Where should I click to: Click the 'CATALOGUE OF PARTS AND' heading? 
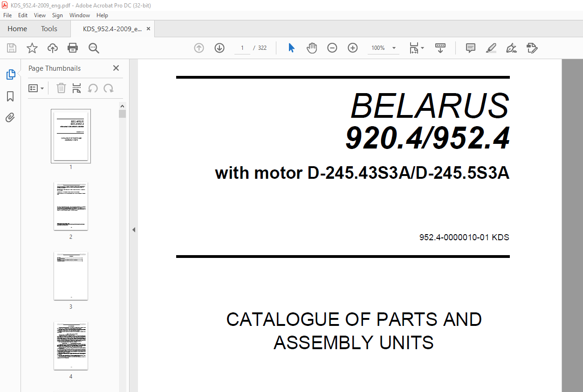coord(354,320)
